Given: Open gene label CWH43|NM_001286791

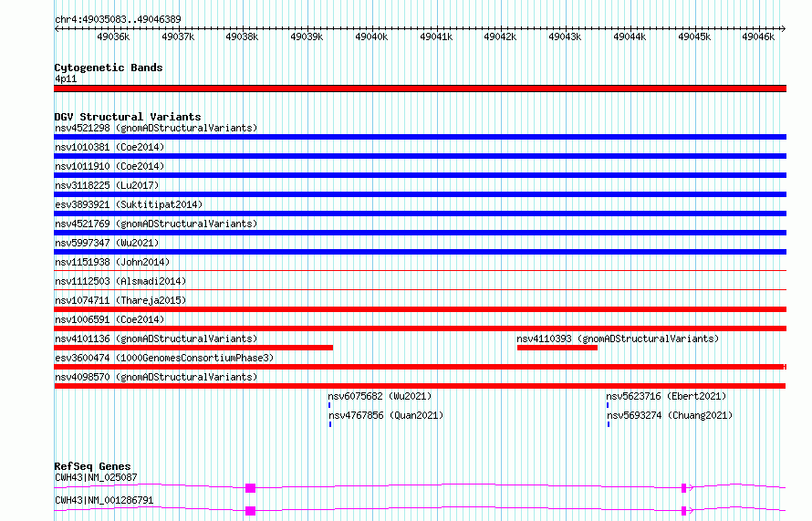Looking at the screenshot, I should coord(104,500).
